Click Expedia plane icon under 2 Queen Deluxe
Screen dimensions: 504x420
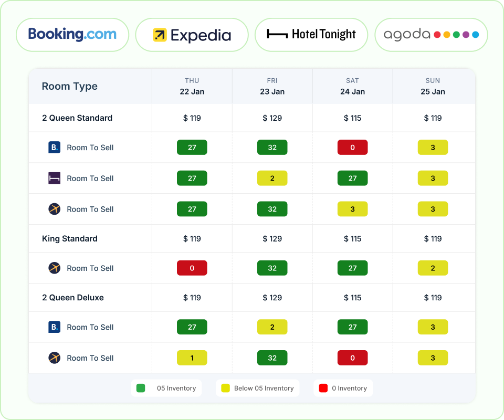pos(54,358)
